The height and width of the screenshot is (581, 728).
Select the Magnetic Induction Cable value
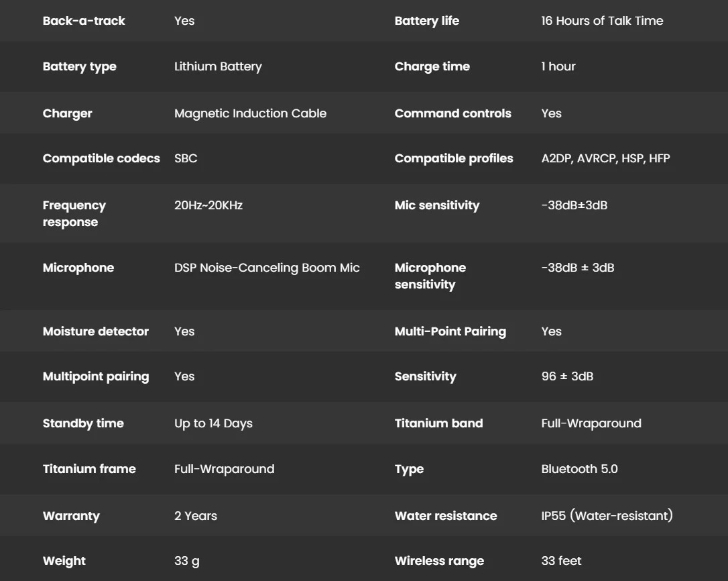tap(250, 113)
